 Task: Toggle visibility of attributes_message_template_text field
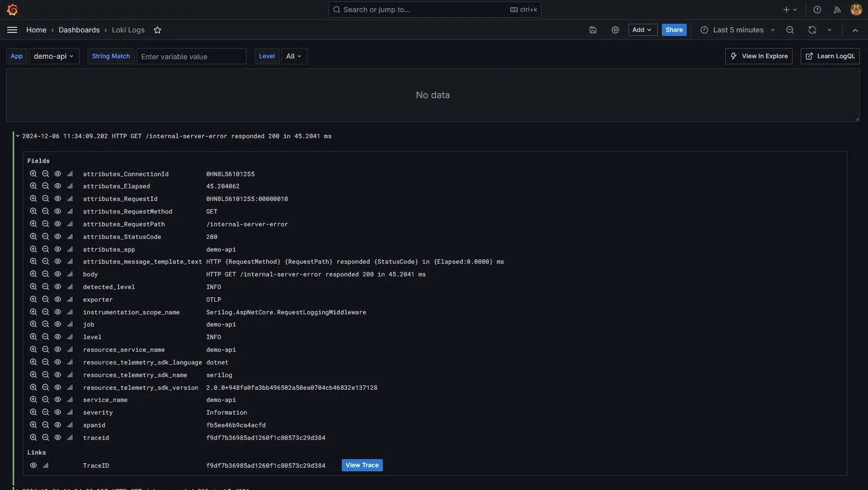pos(58,262)
